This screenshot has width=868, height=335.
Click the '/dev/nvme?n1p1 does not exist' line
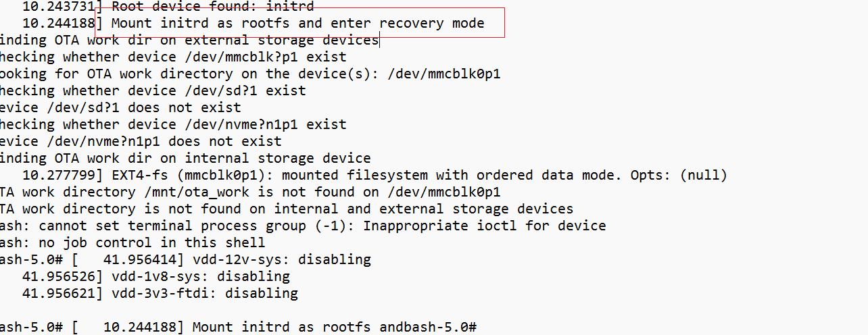point(141,141)
